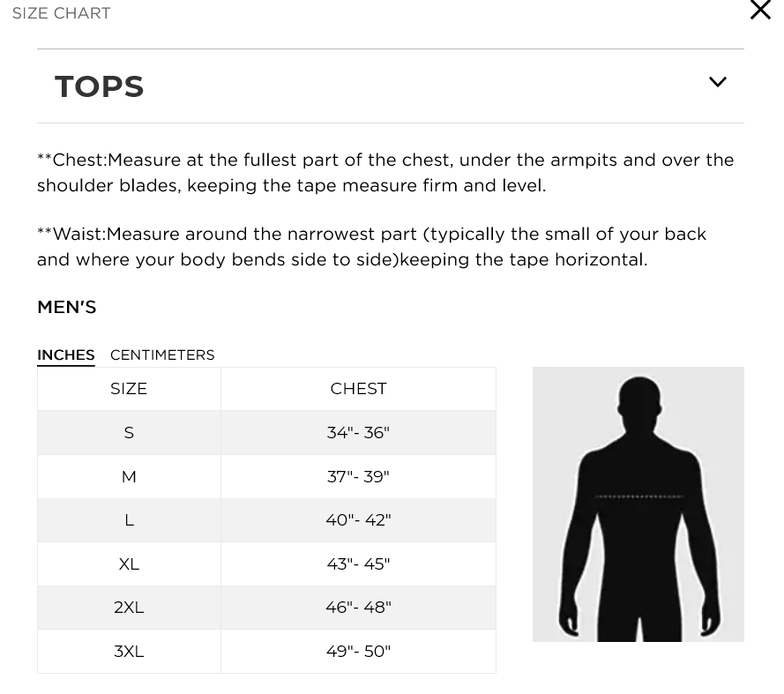Image resolution: width=784 pixels, height=694 pixels.
Task: Click the XL size cell
Action: (129, 564)
